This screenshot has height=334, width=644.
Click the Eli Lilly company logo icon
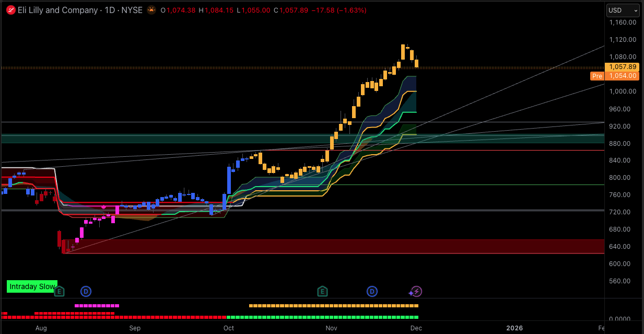coord(9,10)
